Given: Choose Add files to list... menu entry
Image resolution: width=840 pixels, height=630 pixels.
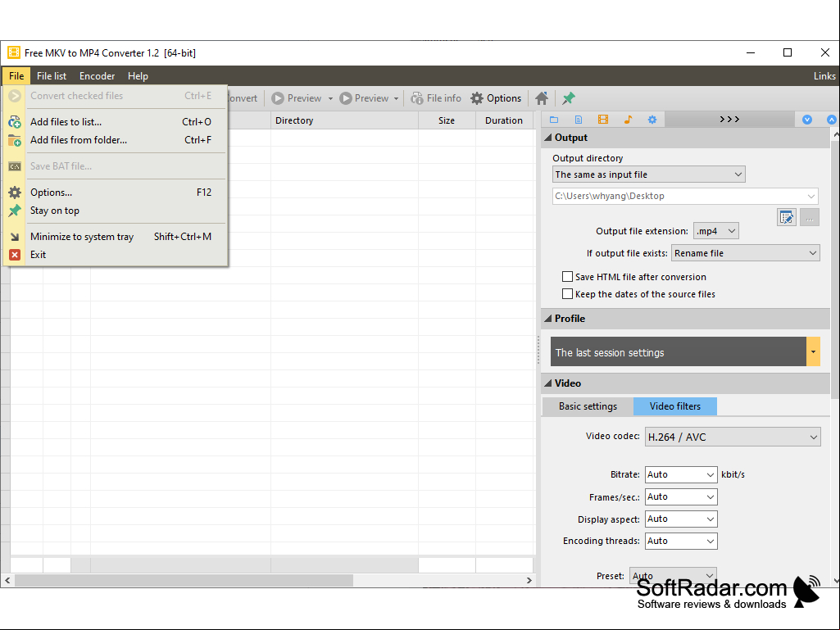Looking at the screenshot, I should pos(116,121).
